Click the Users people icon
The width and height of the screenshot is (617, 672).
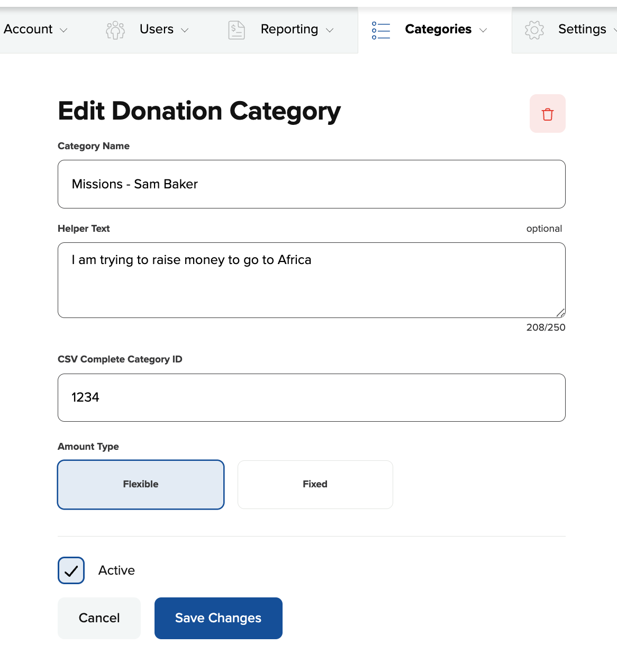tap(115, 30)
